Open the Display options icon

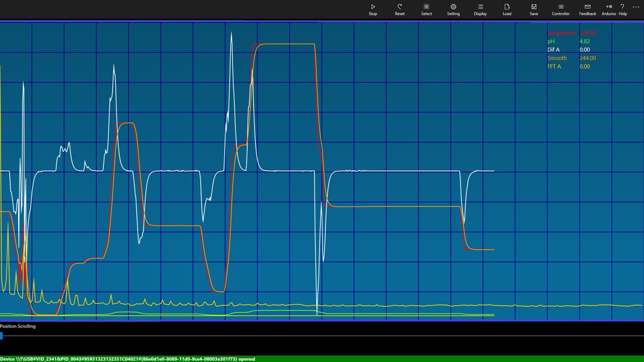pos(480,7)
